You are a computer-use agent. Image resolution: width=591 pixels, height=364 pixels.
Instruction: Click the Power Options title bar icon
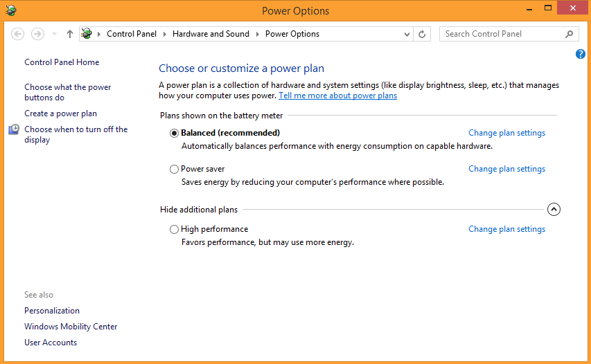click(11, 10)
